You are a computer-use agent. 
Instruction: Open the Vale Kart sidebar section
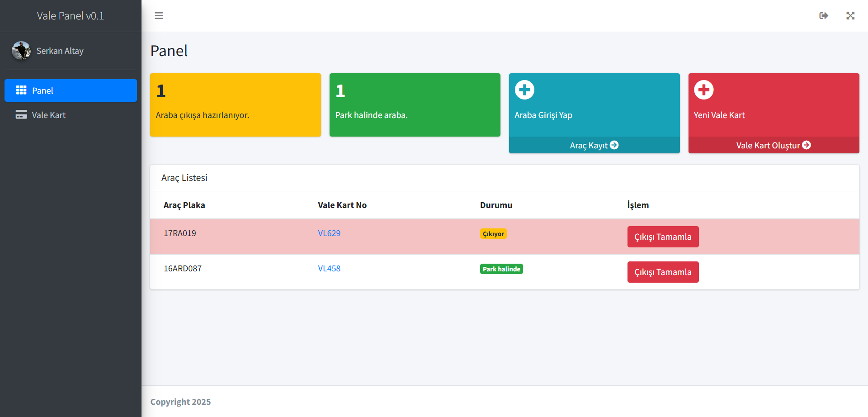[48, 114]
